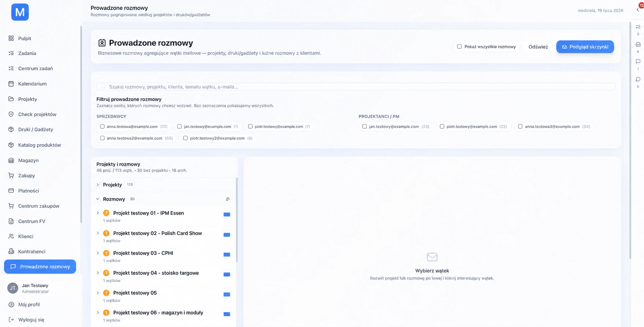Click the blue mail button for Projekt testowy 02

(227, 235)
